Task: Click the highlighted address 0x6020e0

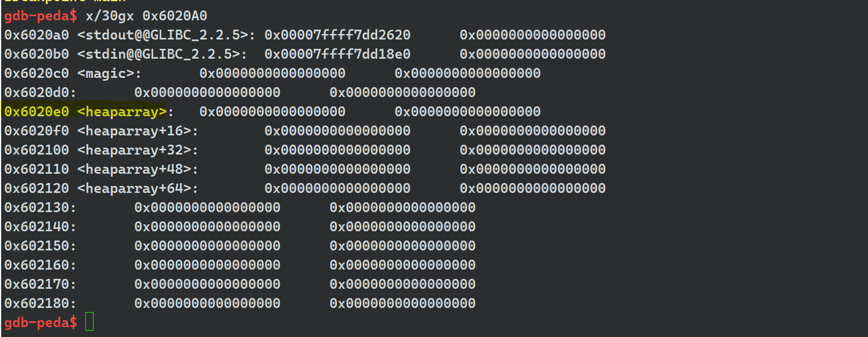Action: [x=37, y=112]
